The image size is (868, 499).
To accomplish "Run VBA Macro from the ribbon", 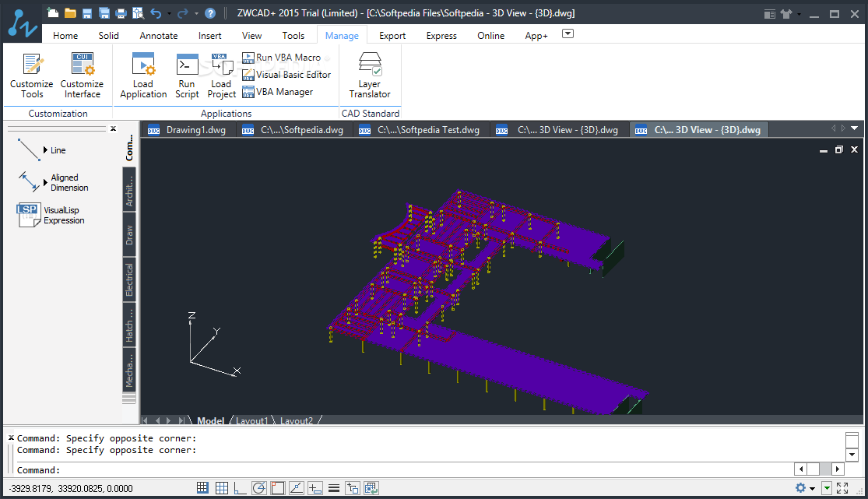I will (x=281, y=58).
